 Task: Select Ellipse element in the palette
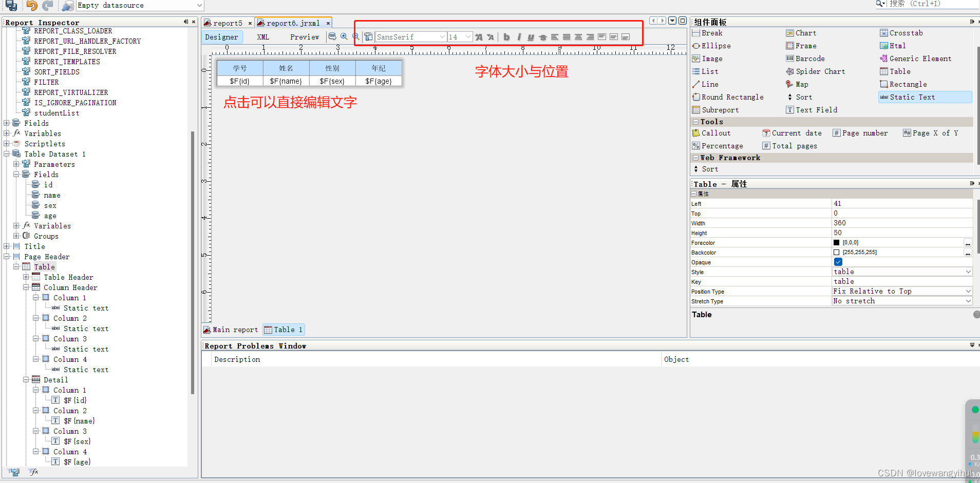tap(711, 46)
